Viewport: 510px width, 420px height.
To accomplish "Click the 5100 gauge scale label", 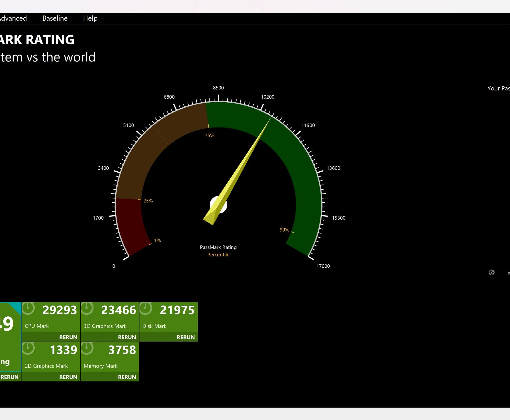I will pyautogui.click(x=128, y=125).
